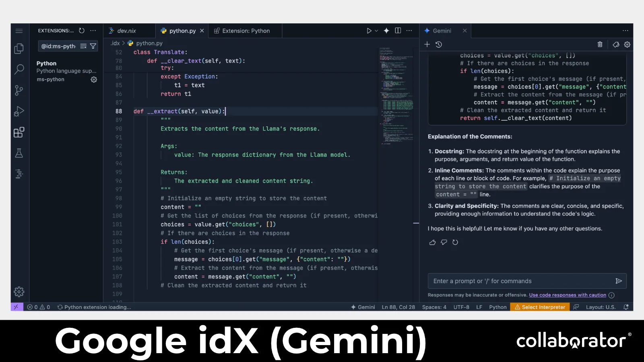644x362 pixels.
Task: Show Gemini chat history
Action: [439, 44]
